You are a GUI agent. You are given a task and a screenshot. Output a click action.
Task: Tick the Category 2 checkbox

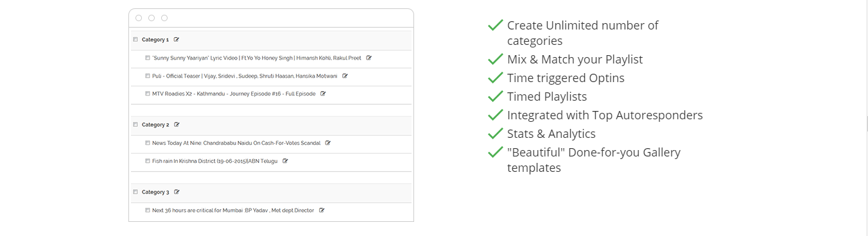pyautogui.click(x=135, y=124)
